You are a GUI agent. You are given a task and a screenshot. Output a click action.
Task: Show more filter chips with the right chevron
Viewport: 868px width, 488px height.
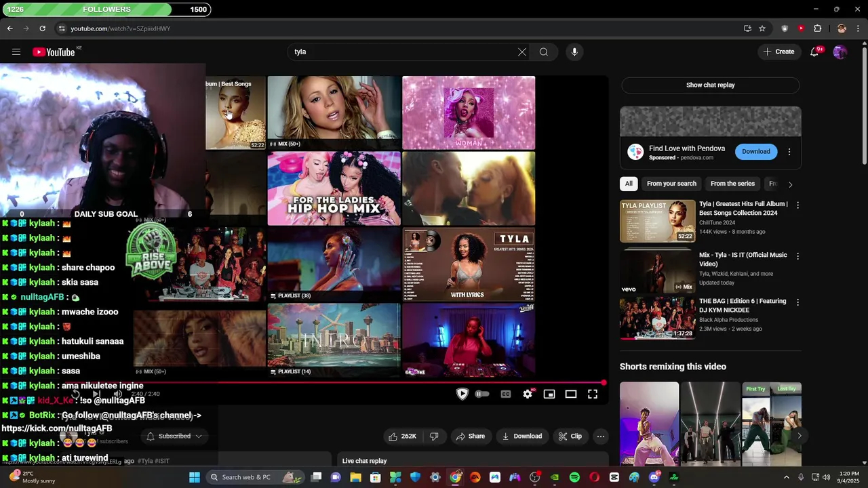coord(790,184)
